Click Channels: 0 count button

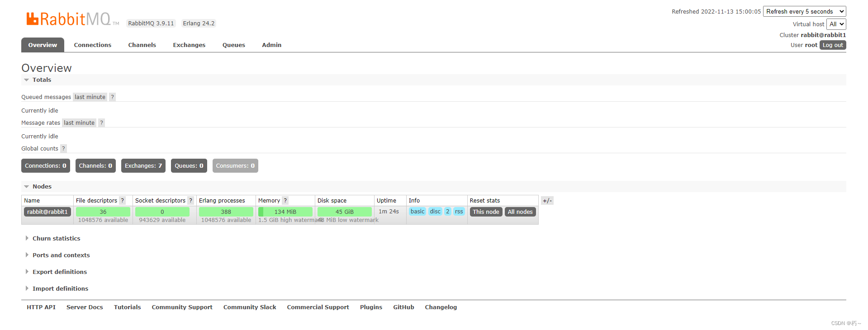[x=95, y=165]
